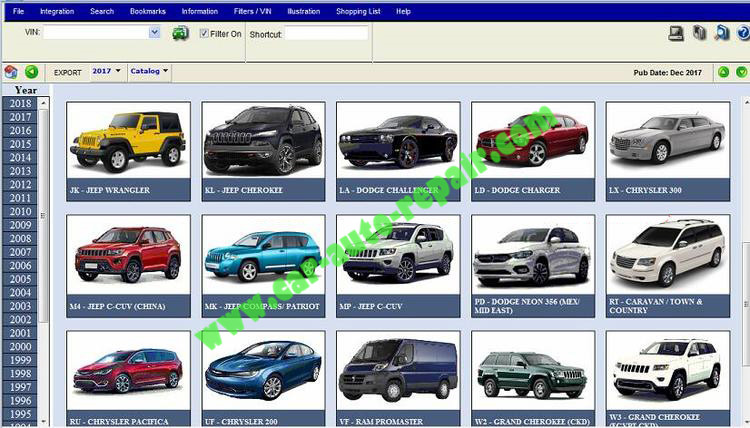Click the computer icon at top right
Viewport: 750px width, 428px height.
click(x=676, y=33)
